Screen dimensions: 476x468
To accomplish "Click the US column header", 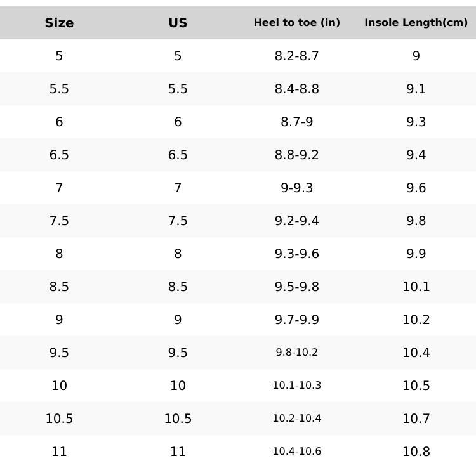I will pyautogui.click(x=178, y=23).
